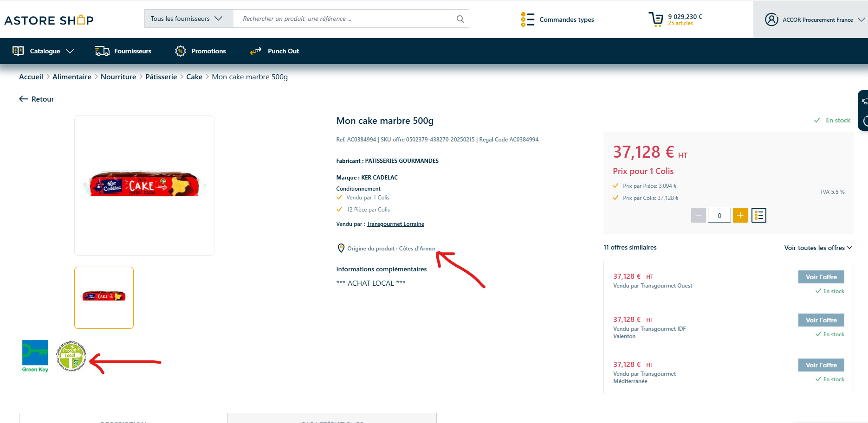Select the small cake thumbnail
The height and width of the screenshot is (423, 868).
click(104, 297)
